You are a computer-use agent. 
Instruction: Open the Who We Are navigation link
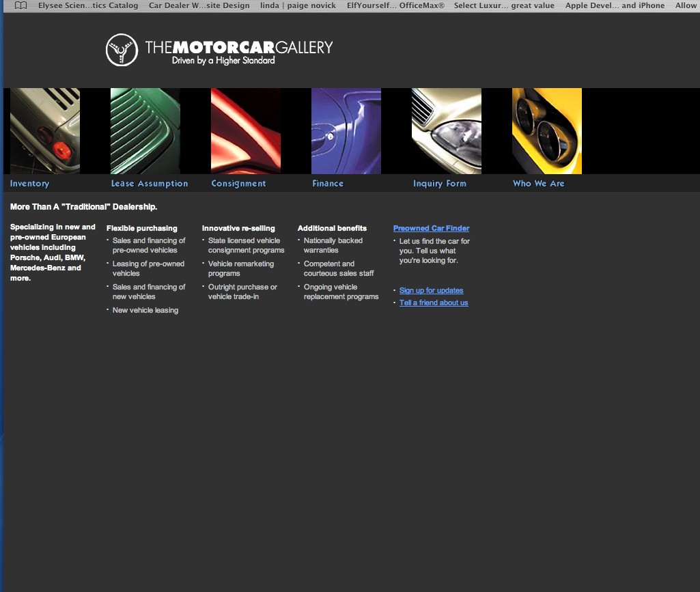[539, 184]
